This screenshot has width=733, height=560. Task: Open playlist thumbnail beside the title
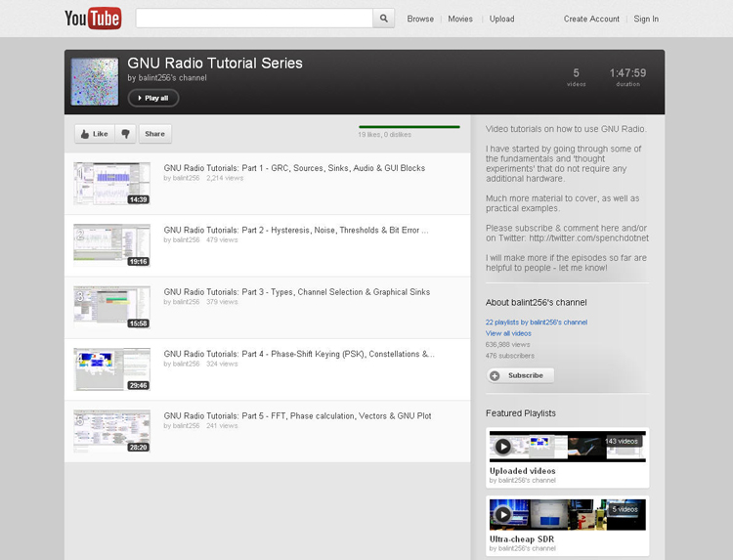pos(95,81)
